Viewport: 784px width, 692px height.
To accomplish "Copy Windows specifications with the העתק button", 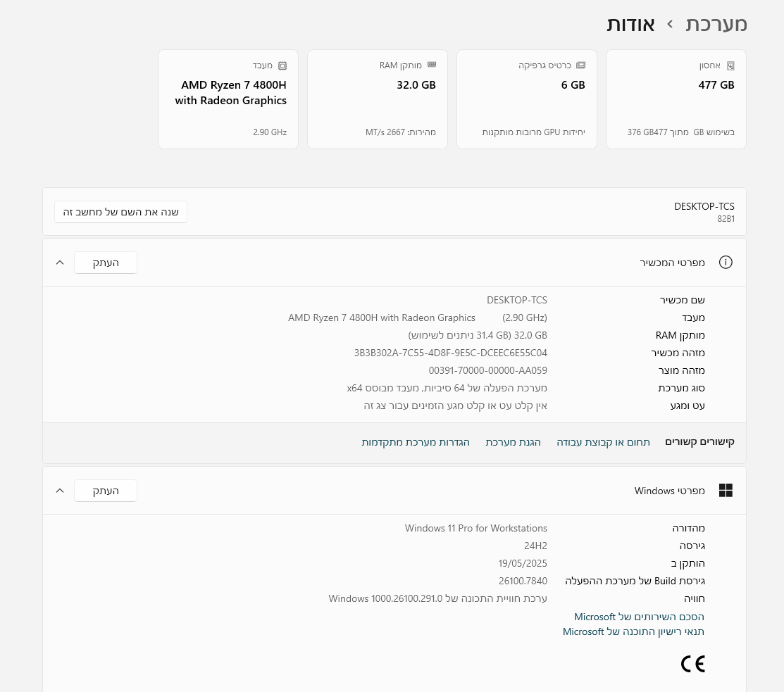I will 106,491.
